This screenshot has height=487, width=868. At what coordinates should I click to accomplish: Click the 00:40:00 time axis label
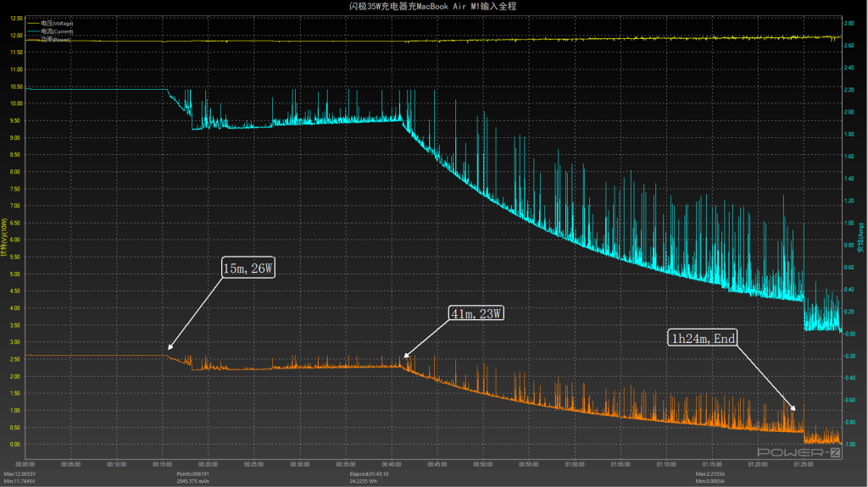pos(392,464)
